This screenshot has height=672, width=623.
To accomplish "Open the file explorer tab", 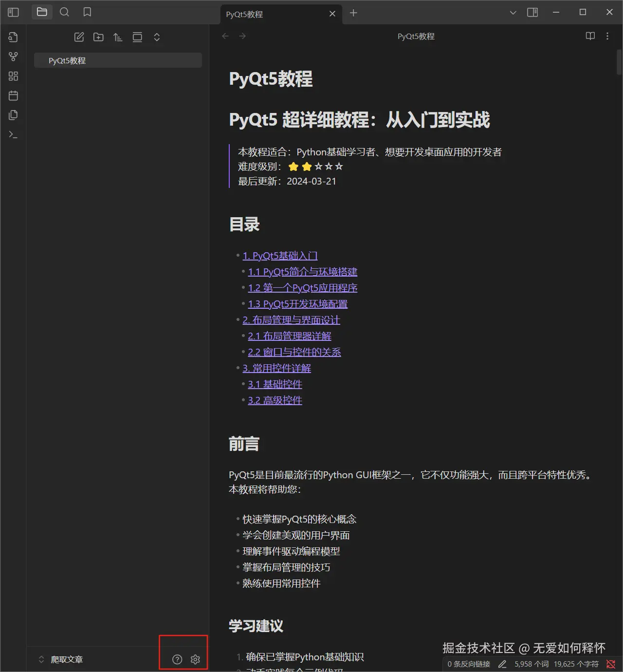I will pyautogui.click(x=42, y=12).
